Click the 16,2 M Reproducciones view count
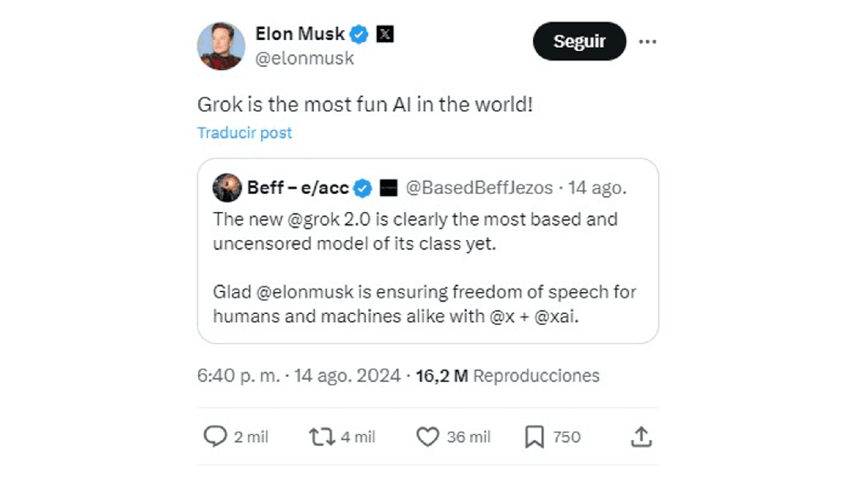Screen dimensions: 868x488 [507, 375]
